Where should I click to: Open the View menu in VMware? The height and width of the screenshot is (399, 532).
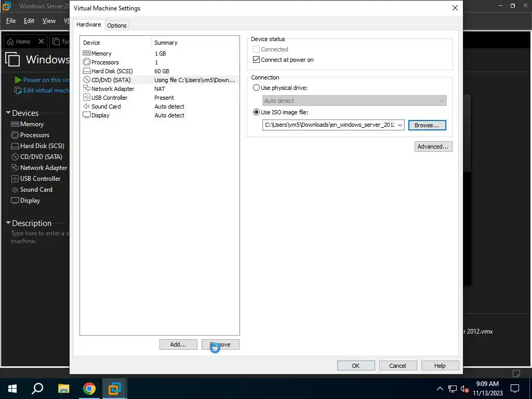pyautogui.click(x=49, y=21)
